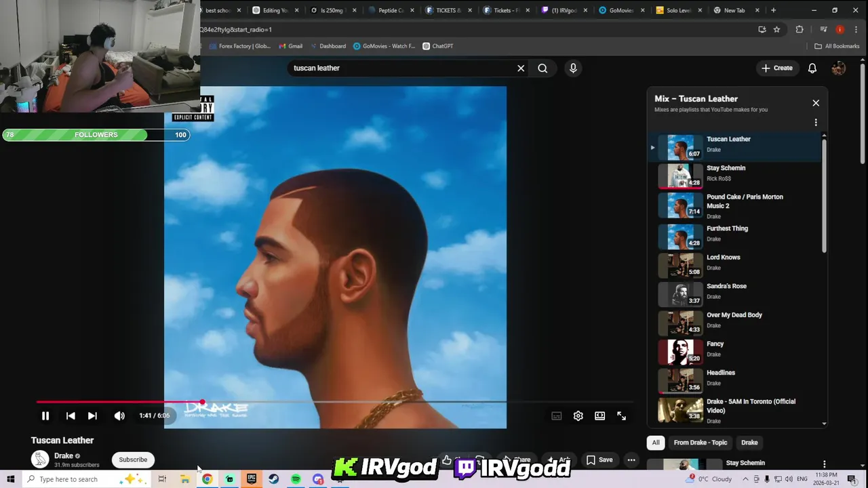Screen dimensions: 868x488
Task: Open Epic Games Launcher from taskbar
Action: click(x=252, y=479)
